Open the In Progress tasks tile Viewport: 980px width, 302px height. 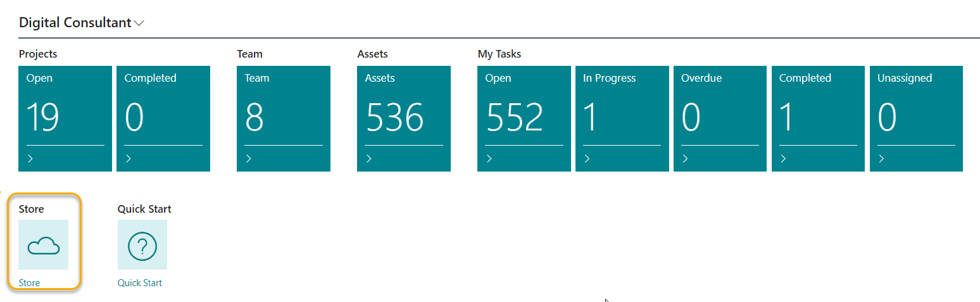coord(622,118)
